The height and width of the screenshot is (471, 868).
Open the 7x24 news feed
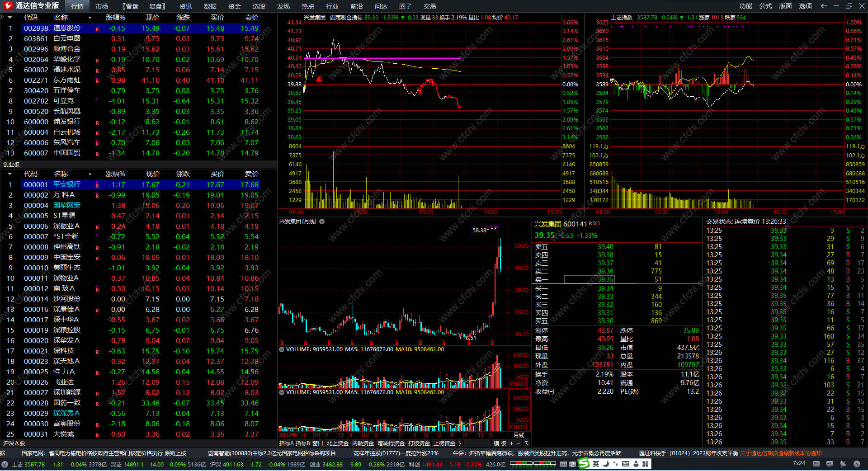(799, 463)
